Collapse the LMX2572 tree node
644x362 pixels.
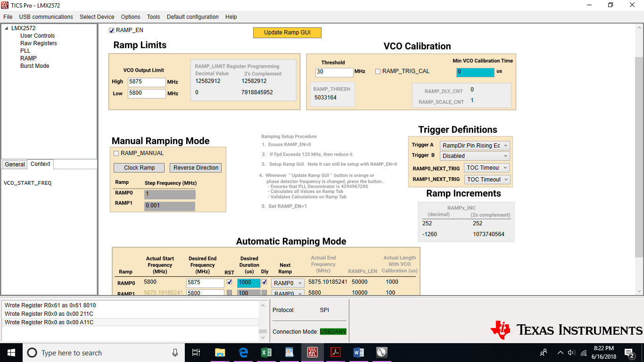7,28
